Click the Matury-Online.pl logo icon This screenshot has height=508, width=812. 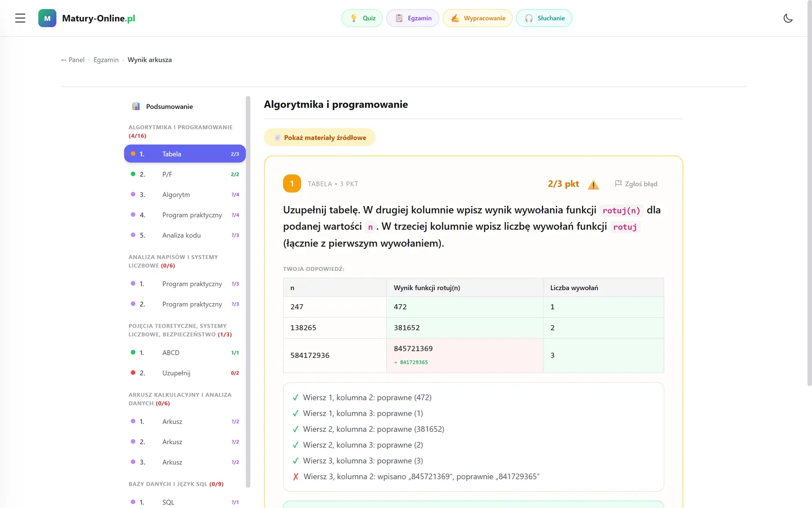47,18
